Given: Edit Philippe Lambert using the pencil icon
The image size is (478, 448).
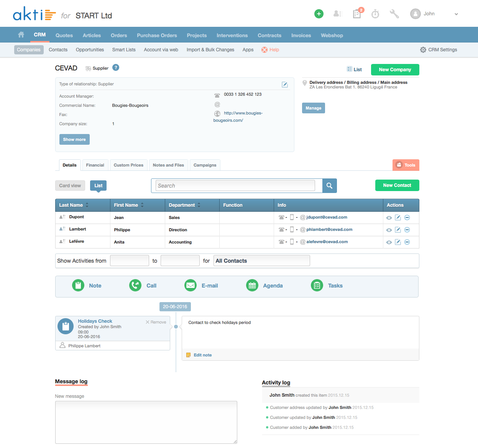Looking at the screenshot, I should point(398,229).
